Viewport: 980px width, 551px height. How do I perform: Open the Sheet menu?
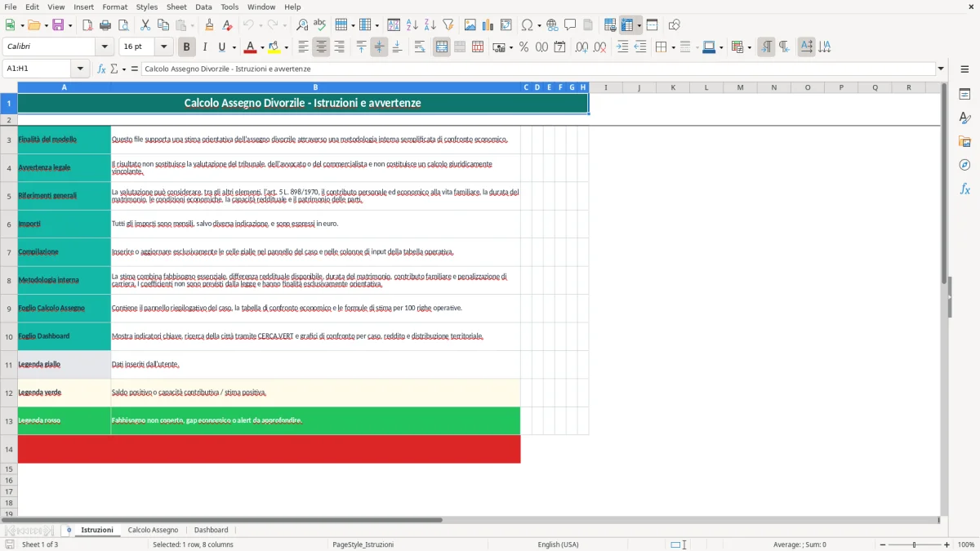tap(176, 7)
